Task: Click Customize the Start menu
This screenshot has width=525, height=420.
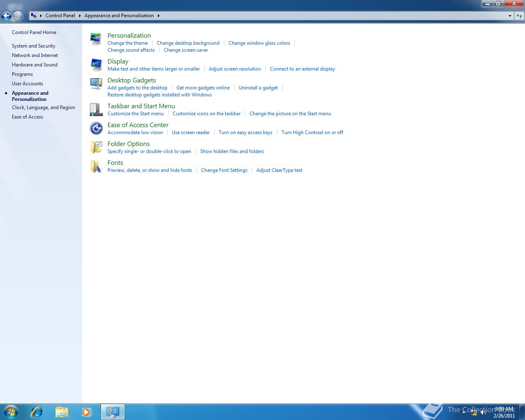Action: pos(135,114)
